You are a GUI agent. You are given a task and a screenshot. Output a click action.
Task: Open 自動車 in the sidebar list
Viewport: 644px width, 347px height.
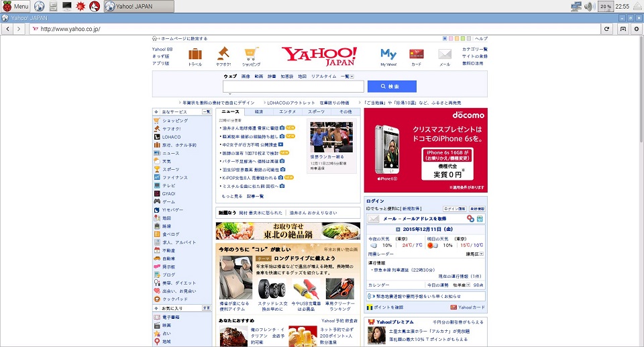[169, 258]
